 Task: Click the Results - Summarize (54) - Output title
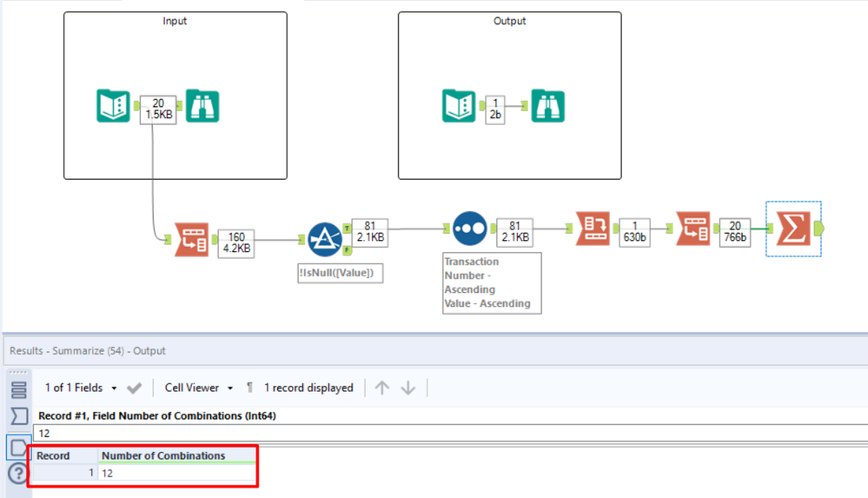(88, 350)
